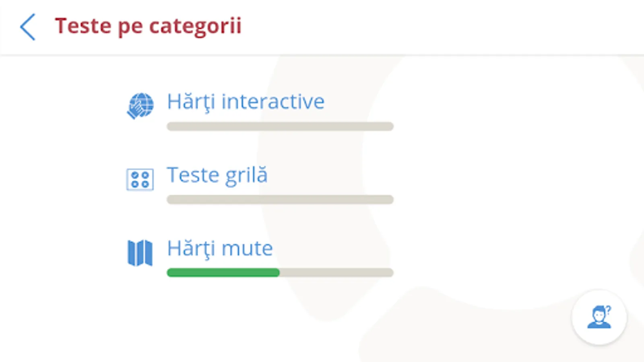Open the Teste grilă category
This screenshot has height=362, width=644.
(217, 175)
